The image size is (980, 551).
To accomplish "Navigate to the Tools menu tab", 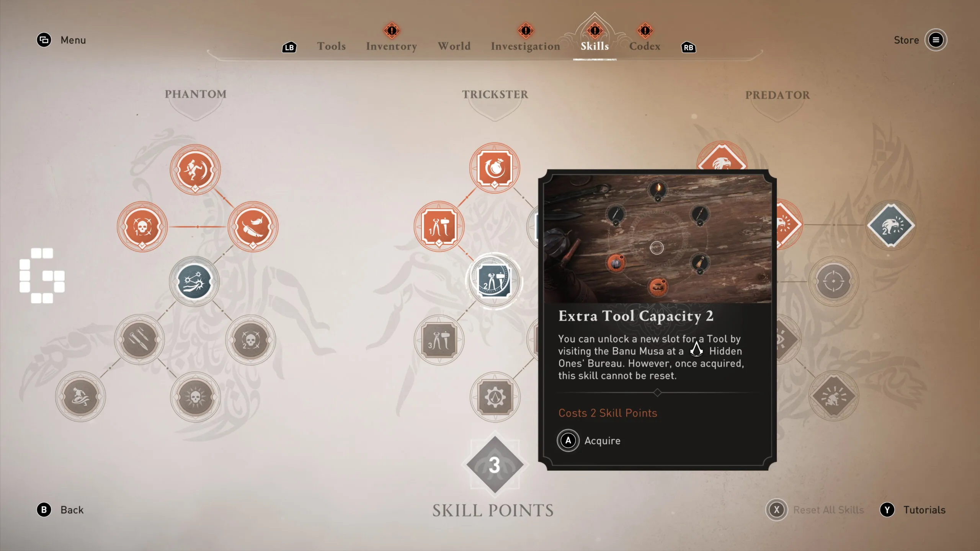I will (x=331, y=46).
